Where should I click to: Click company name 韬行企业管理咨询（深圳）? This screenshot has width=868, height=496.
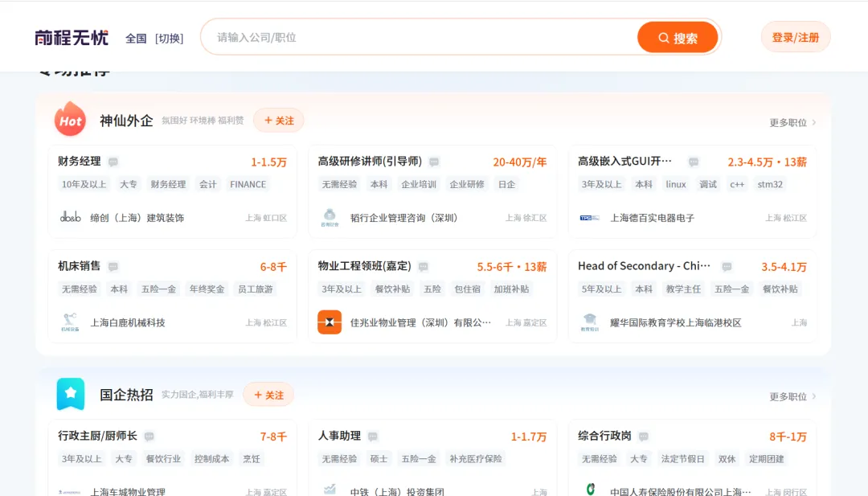pos(404,218)
